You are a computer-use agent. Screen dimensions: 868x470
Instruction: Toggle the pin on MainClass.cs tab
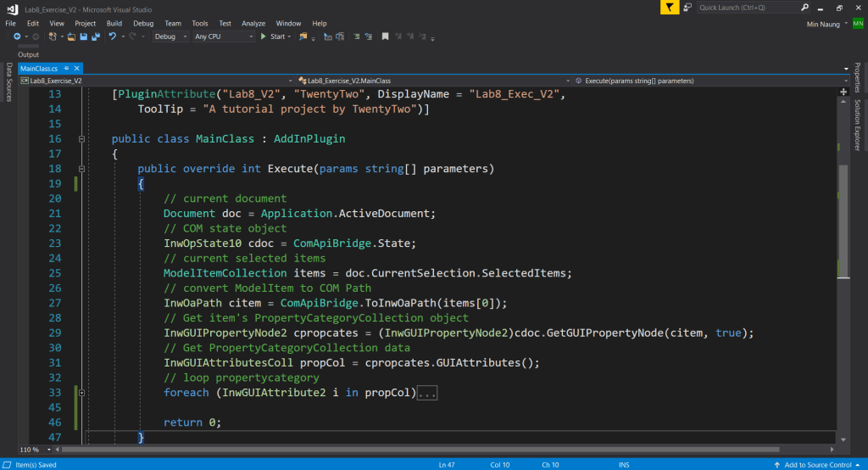(x=65, y=68)
